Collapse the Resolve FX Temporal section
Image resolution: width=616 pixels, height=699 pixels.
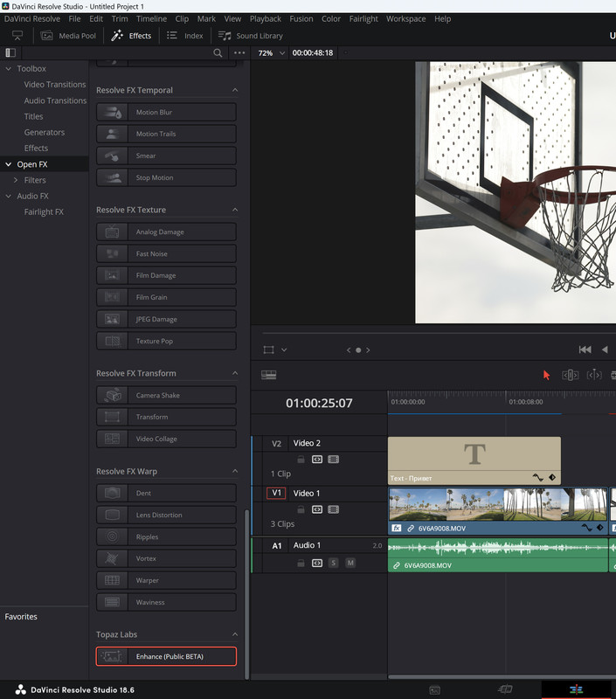coord(235,90)
